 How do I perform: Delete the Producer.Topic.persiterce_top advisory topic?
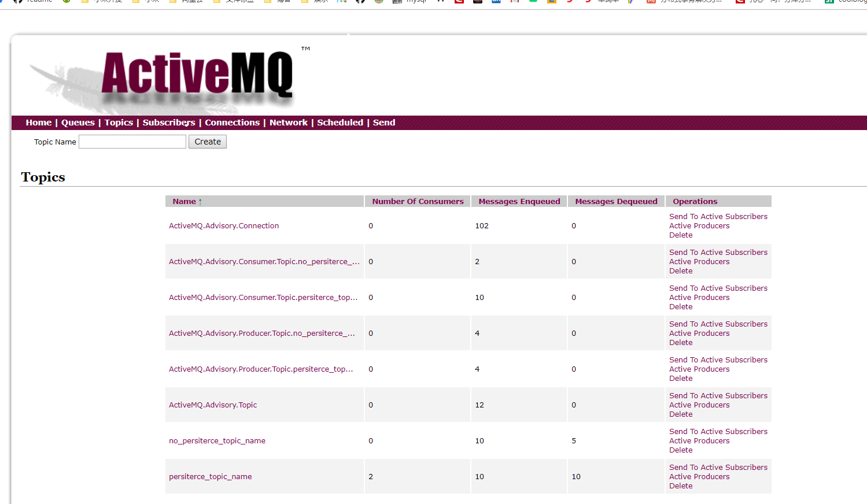(681, 379)
